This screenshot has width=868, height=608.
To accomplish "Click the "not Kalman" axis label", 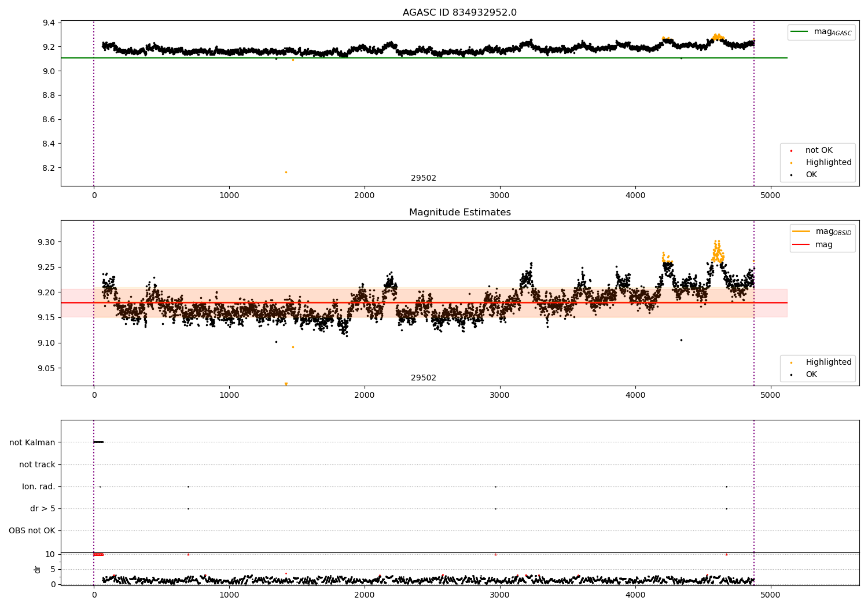I will 32,443.
